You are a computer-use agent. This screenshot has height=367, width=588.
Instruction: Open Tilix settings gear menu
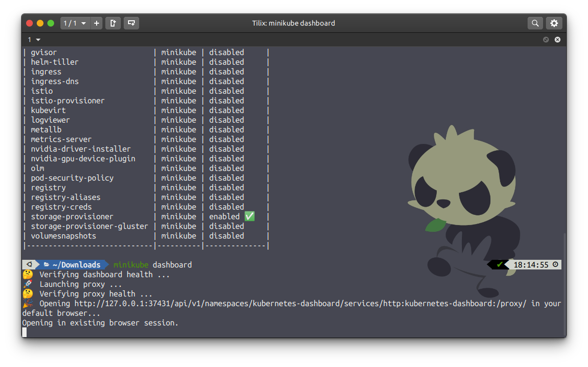pos(554,23)
